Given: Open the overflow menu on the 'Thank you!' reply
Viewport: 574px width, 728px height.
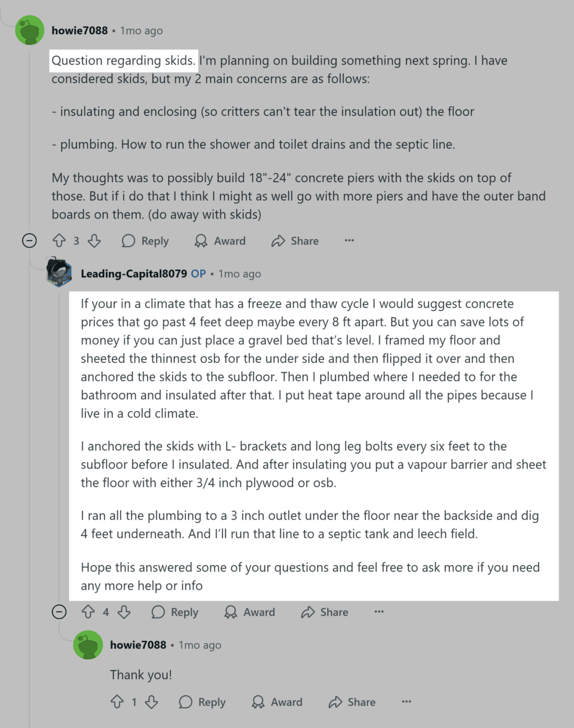Looking at the screenshot, I should 406,702.
